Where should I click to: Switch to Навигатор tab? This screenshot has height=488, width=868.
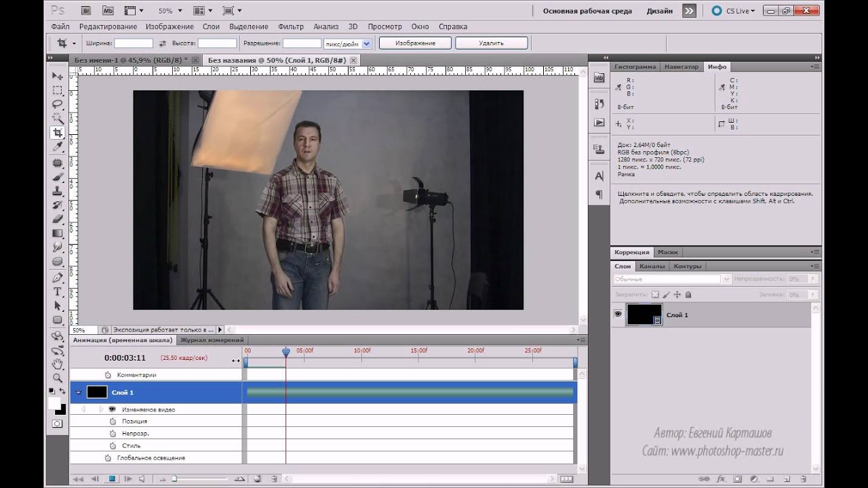click(681, 67)
